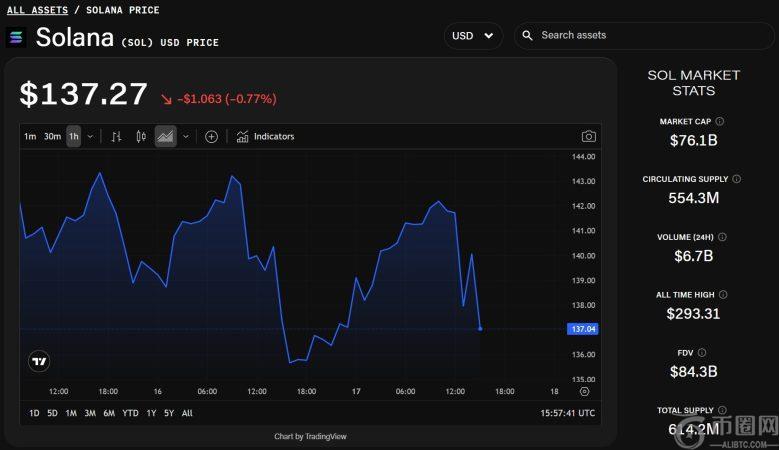Expand the chart style dropdown arrow
Viewport: 779px width, 450px height.
pyautogui.click(x=185, y=136)
